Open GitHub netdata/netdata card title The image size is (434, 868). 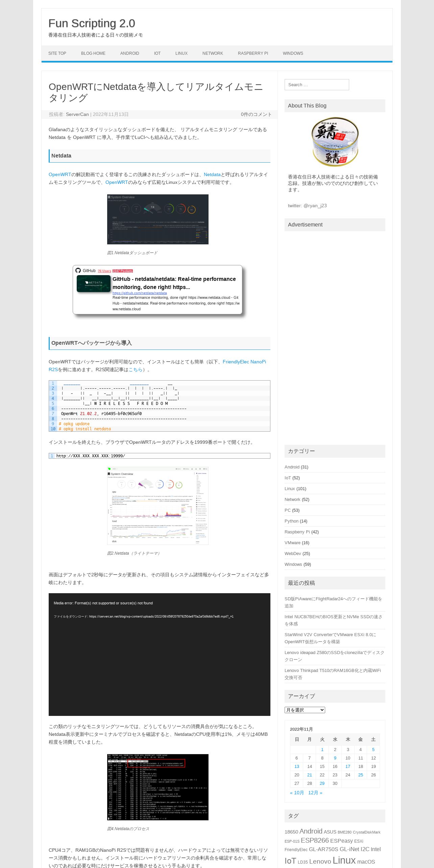(174, 283)
